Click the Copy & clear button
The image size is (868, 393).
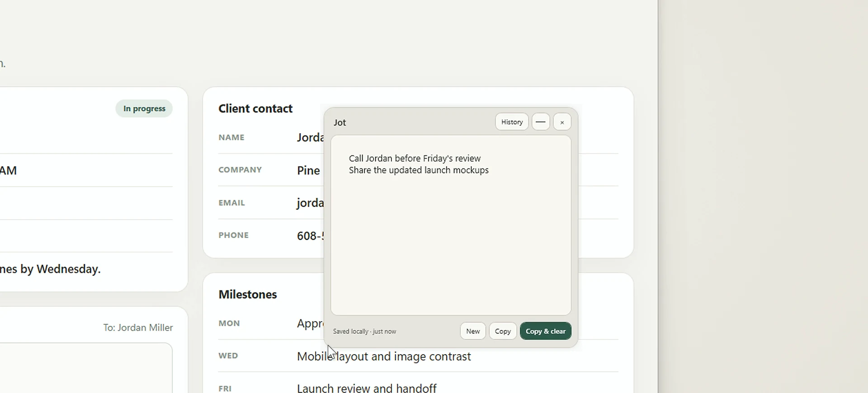tap(546, 331)
